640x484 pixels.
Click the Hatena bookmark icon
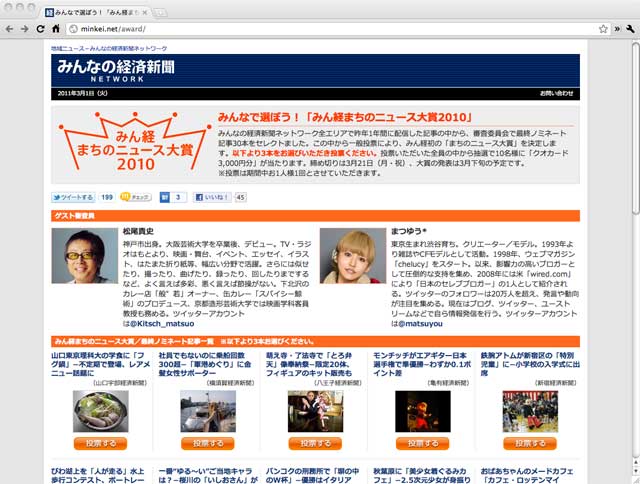coord(164,198)
